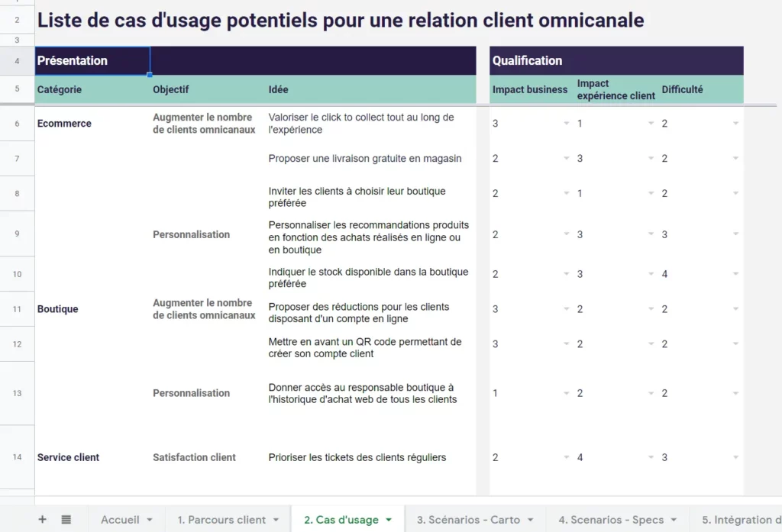Screen dimensions: 782x532
Task: Select 'Donner accès au responsable boutique' cell
Action: pyautogui.click(x=371, y=393)
